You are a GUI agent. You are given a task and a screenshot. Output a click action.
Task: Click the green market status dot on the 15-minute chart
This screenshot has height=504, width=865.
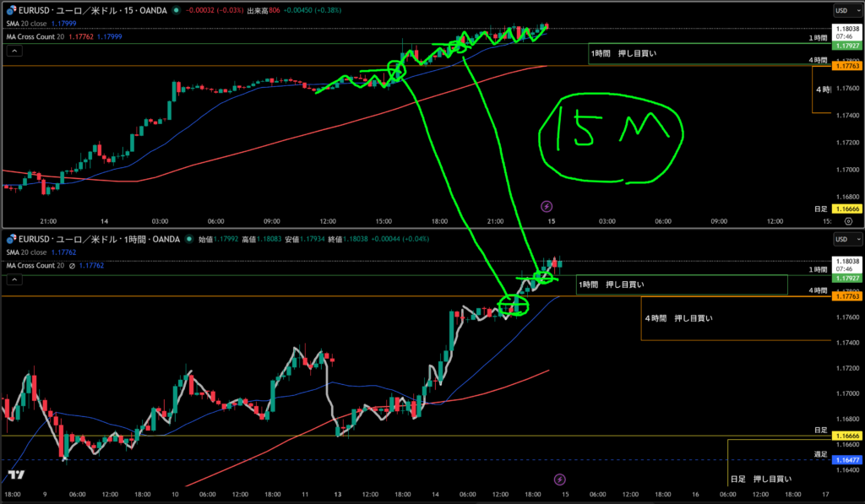175,10
